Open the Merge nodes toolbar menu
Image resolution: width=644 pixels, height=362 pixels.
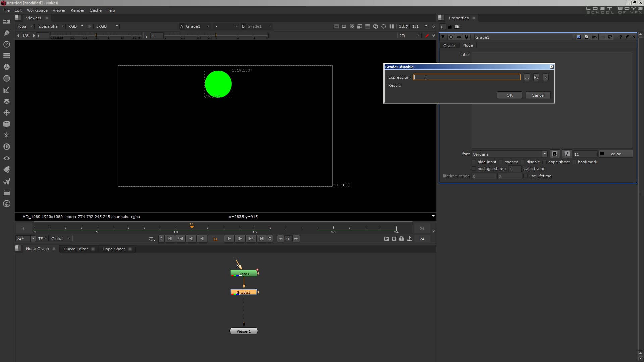[7, 101]
